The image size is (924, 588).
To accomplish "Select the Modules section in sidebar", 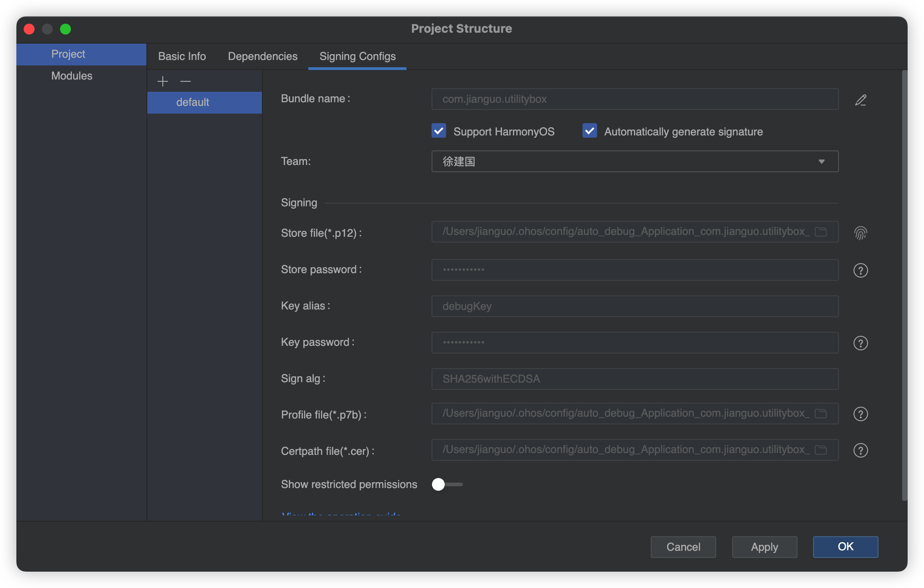I will coord(71,75).
